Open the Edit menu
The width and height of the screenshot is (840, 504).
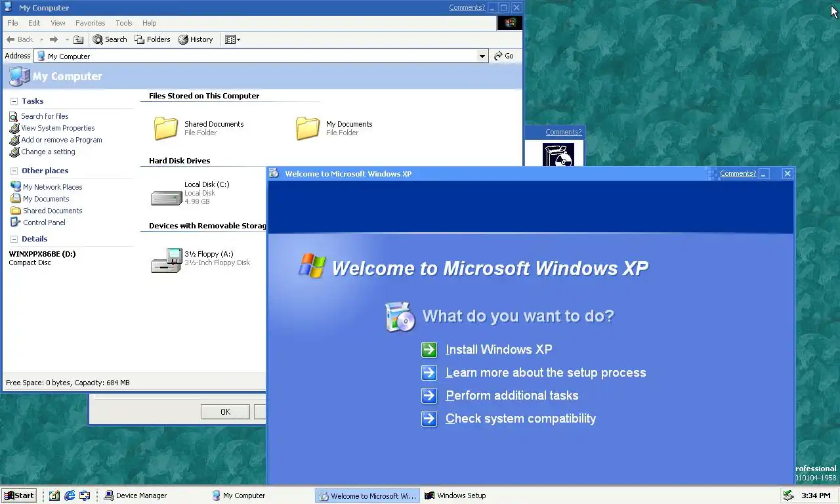(x=34, y=23)
